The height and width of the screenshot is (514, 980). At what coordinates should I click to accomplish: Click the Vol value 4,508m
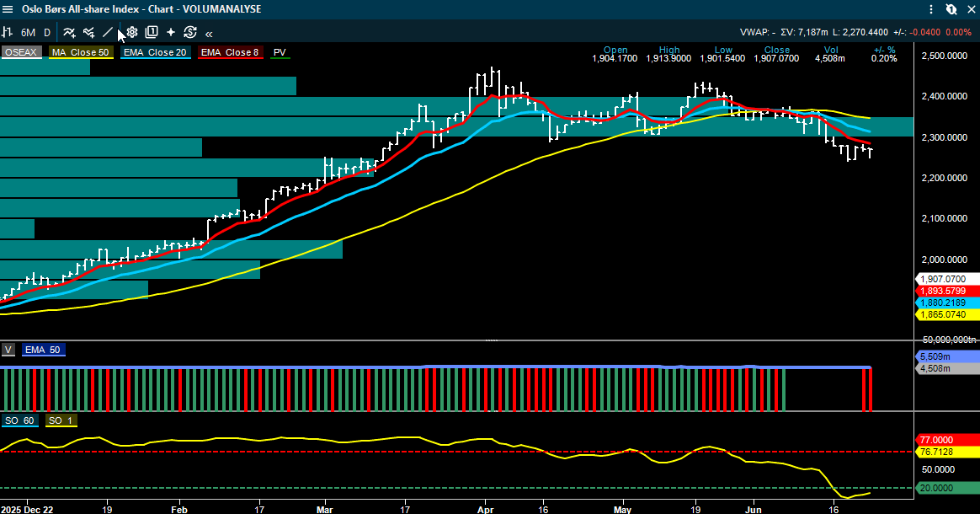pos(830,58)
